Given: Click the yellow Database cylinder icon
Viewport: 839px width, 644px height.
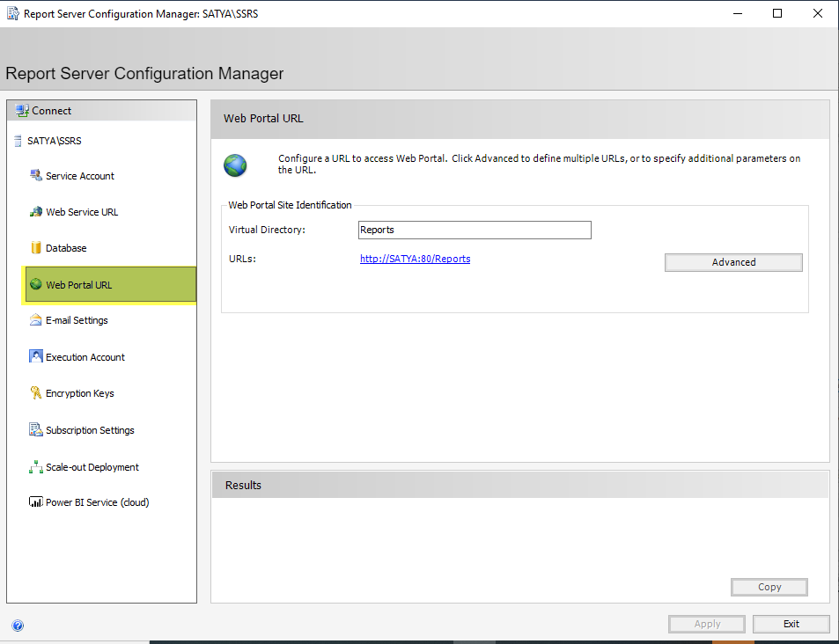Looking at the screenshot, I should 36,248.
